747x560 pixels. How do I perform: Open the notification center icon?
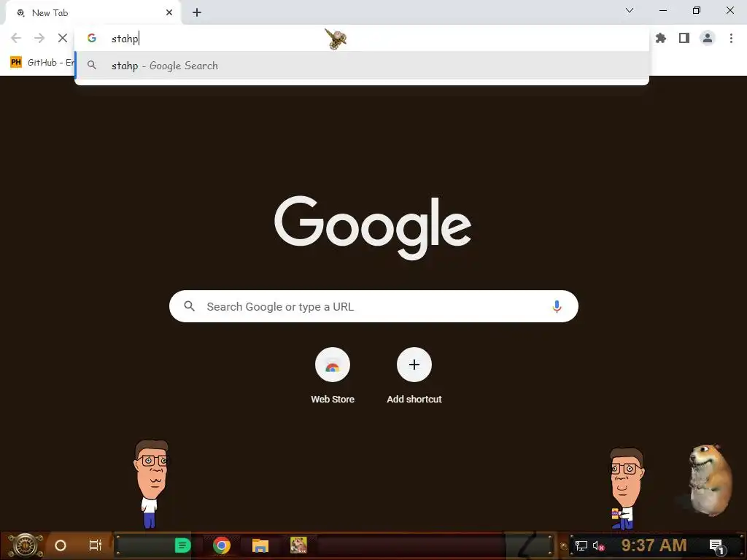717,546
